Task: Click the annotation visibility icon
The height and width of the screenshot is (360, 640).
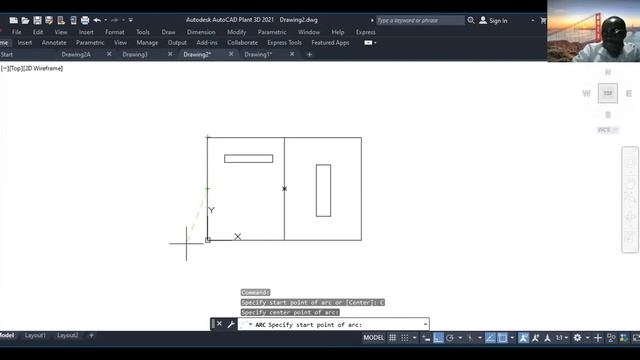Action: tap(523, 338)
